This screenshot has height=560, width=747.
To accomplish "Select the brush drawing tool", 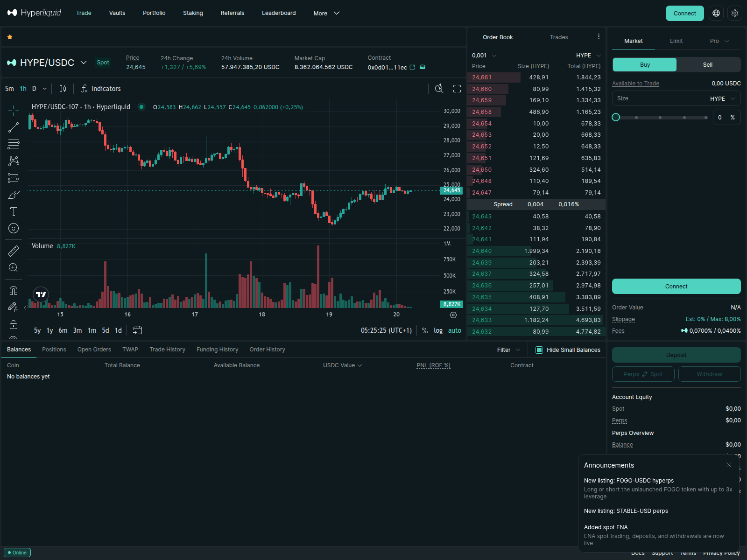I will coord(14,195).
